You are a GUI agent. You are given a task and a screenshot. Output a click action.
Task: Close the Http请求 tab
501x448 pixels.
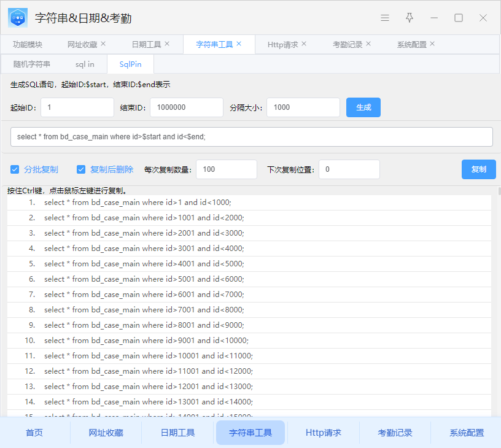304,44
